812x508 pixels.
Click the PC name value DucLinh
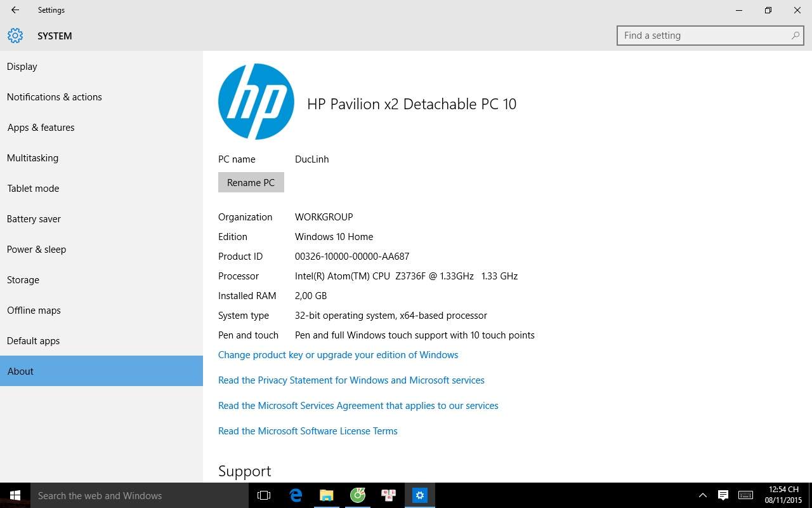(312, 159)
